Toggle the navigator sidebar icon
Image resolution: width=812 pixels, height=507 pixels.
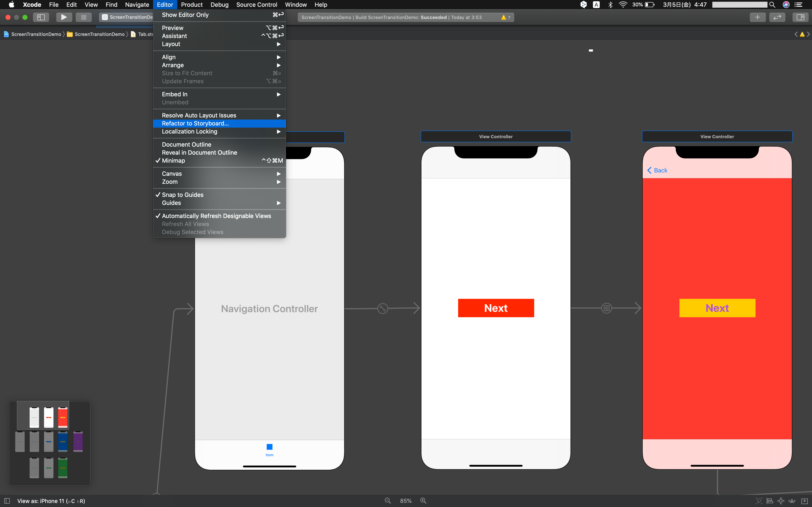(41, 17)
